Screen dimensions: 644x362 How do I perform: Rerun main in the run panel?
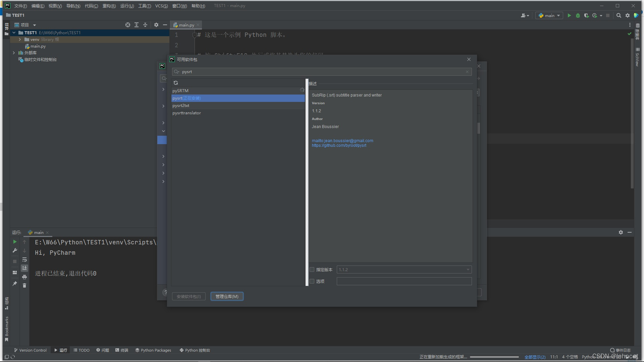[15, 242]
